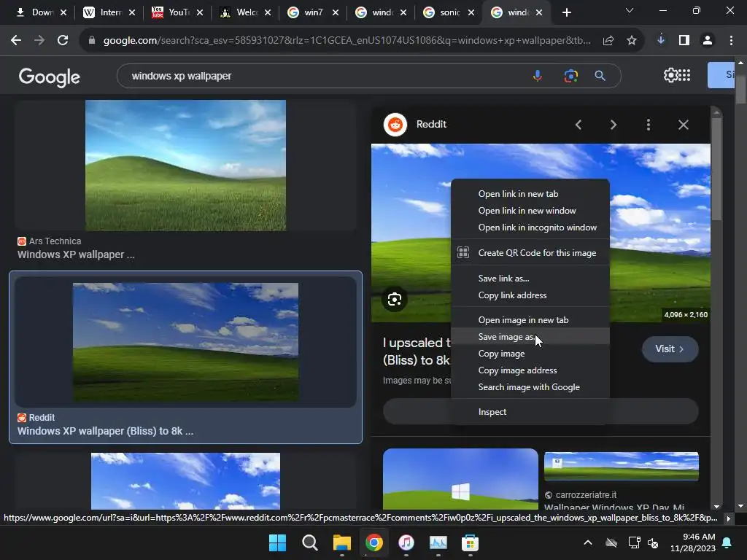Open related image with Windows logo

(460, 478)
